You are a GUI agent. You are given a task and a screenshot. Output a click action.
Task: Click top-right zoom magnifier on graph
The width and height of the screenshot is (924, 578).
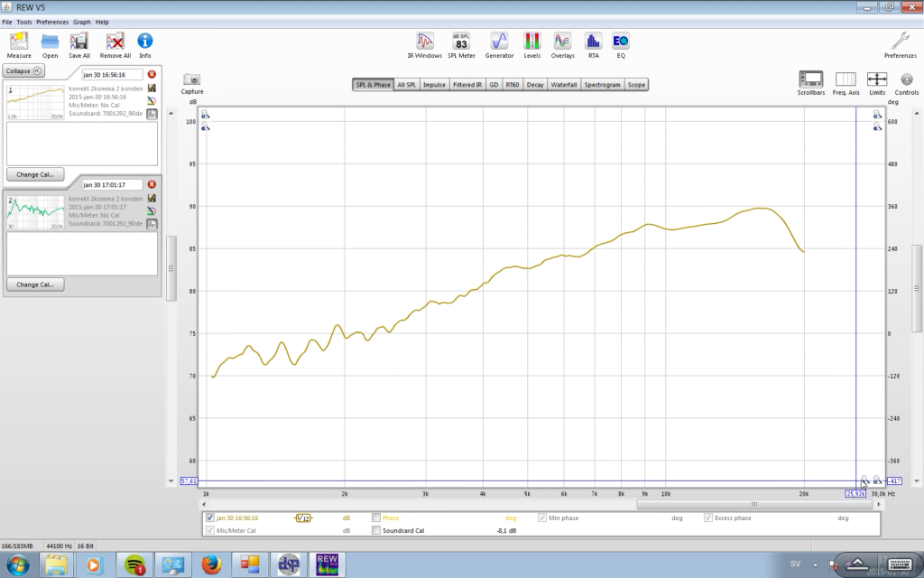coord(877,114)
